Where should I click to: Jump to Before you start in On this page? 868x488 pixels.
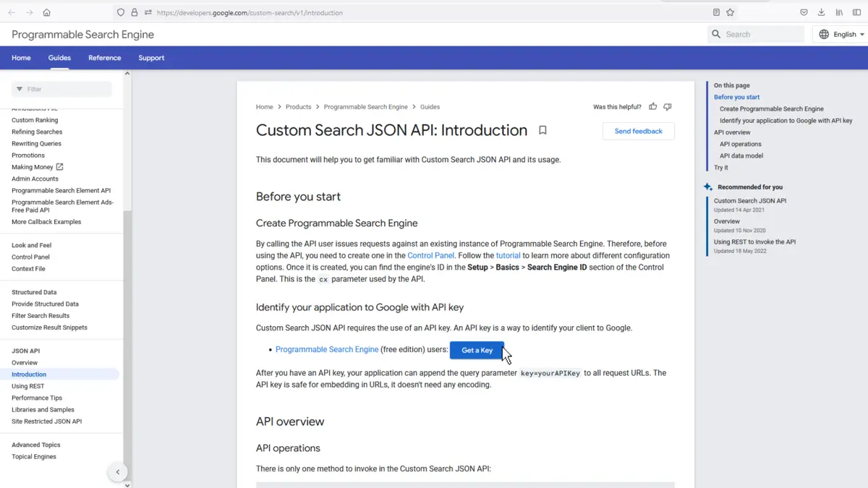[736, 97]
